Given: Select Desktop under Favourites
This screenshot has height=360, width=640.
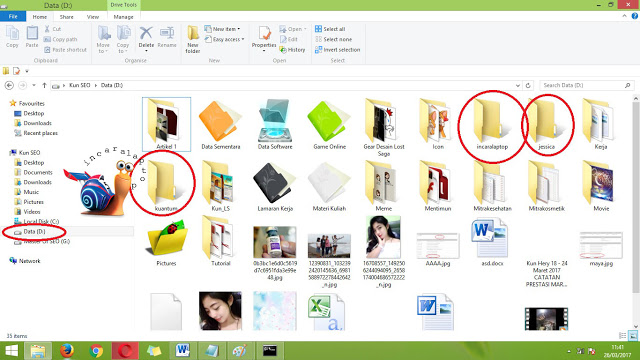Looking at the screenshot, I should 29,113.
